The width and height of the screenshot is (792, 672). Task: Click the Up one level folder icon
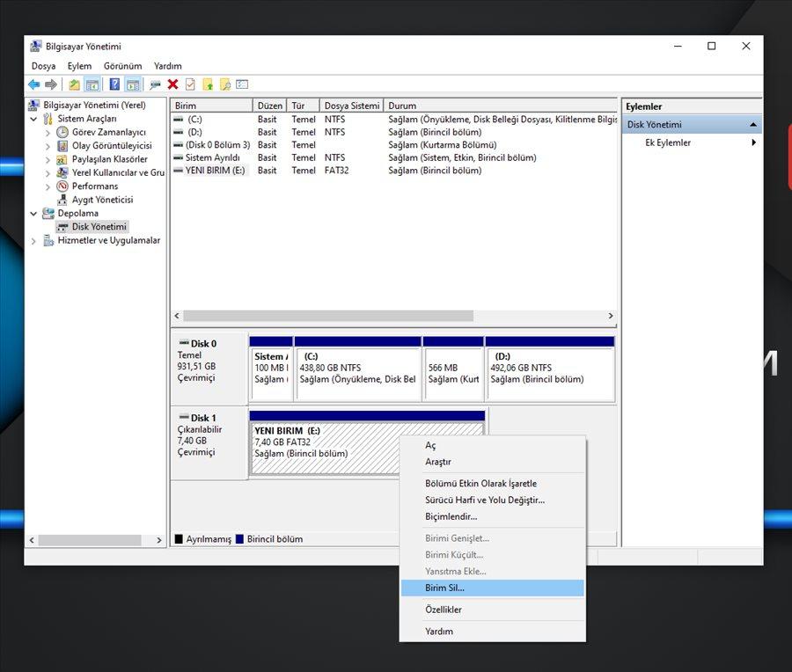pyautogui.click(x=74, y=84)
